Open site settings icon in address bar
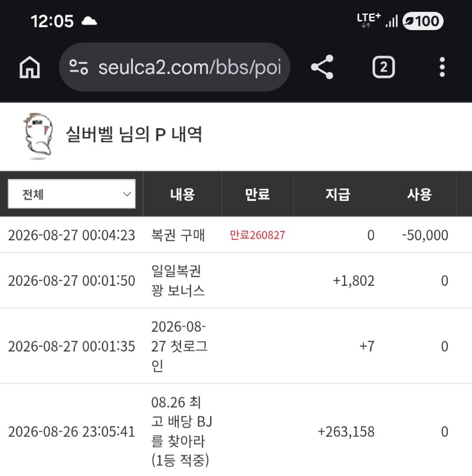The width and height of the screenshot is (472, 476). pos(78,67)
